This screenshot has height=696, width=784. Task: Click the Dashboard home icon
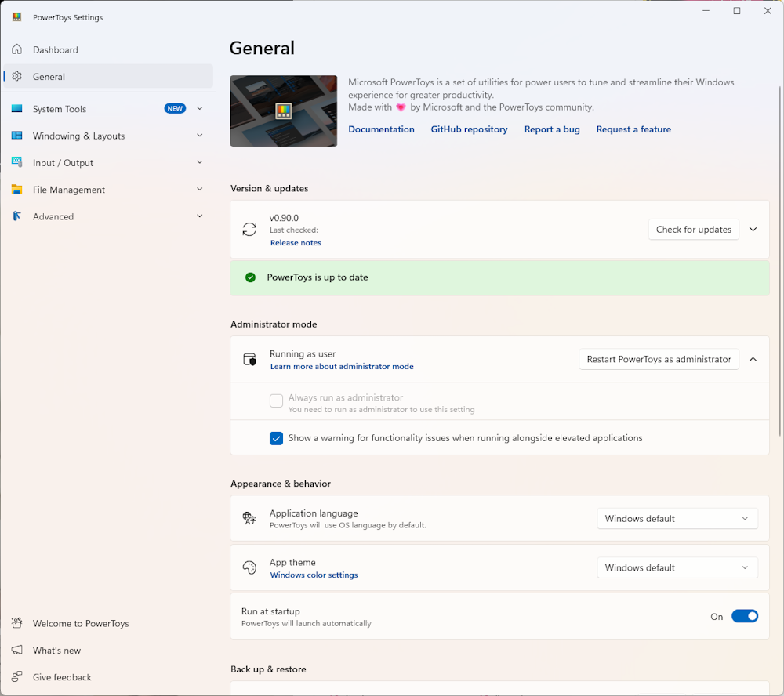pos(17,49)
